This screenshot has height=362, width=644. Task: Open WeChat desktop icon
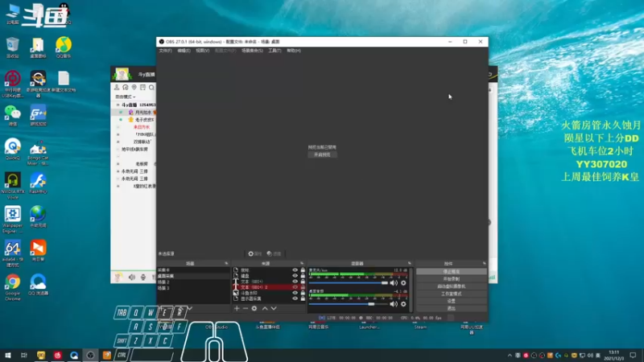click(13, 116)
